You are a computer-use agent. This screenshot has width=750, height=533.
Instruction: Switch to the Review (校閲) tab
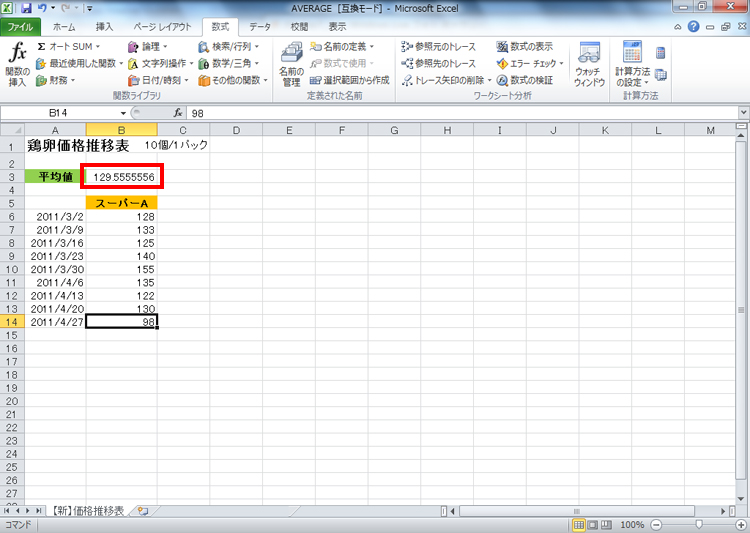299,27
